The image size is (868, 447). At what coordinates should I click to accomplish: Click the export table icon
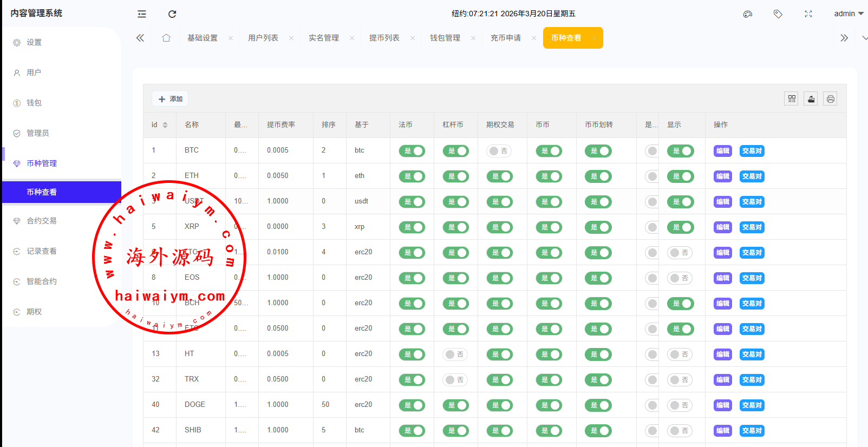pyautogui.click(x=811, y=98)
